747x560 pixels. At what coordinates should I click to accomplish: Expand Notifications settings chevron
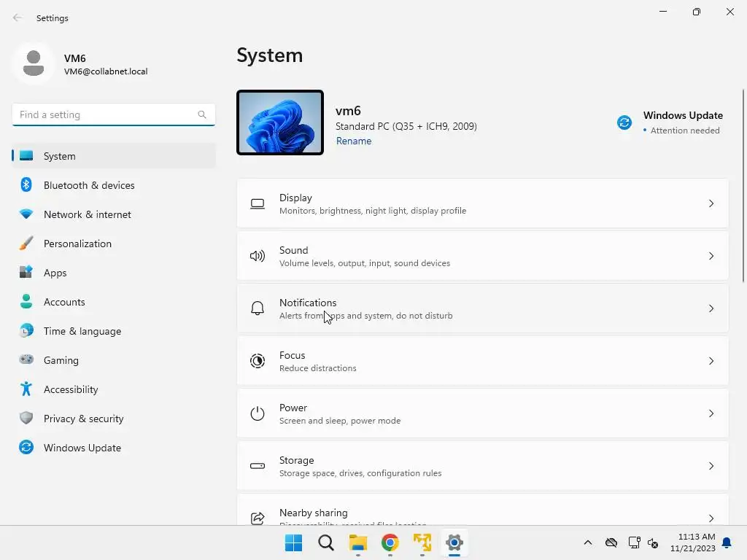pos(711,308)
